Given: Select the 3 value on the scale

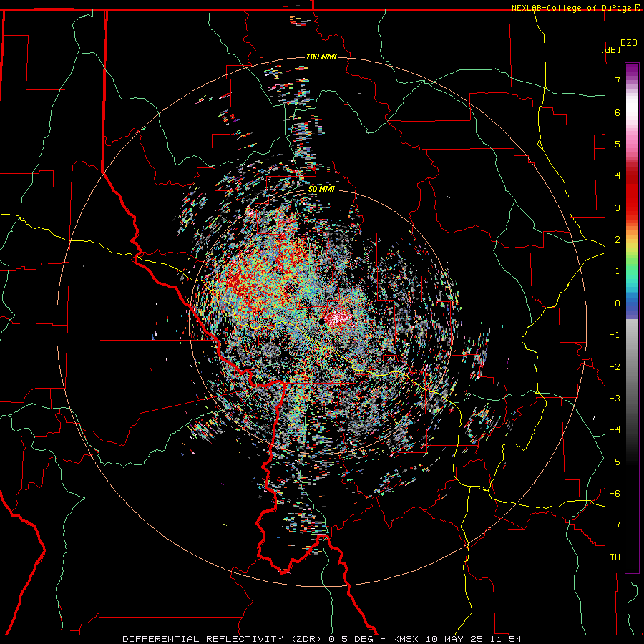Looking at the screenshot, I should click(618, 208).
